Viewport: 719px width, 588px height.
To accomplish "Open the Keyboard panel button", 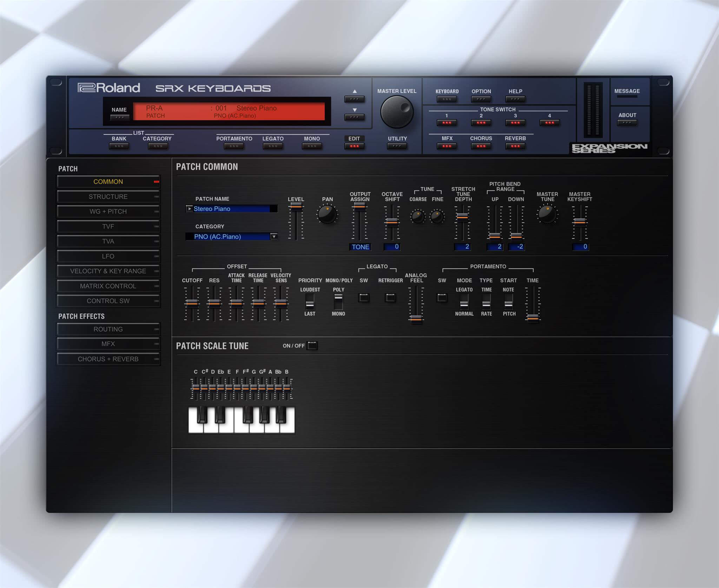I will [447, 99].
